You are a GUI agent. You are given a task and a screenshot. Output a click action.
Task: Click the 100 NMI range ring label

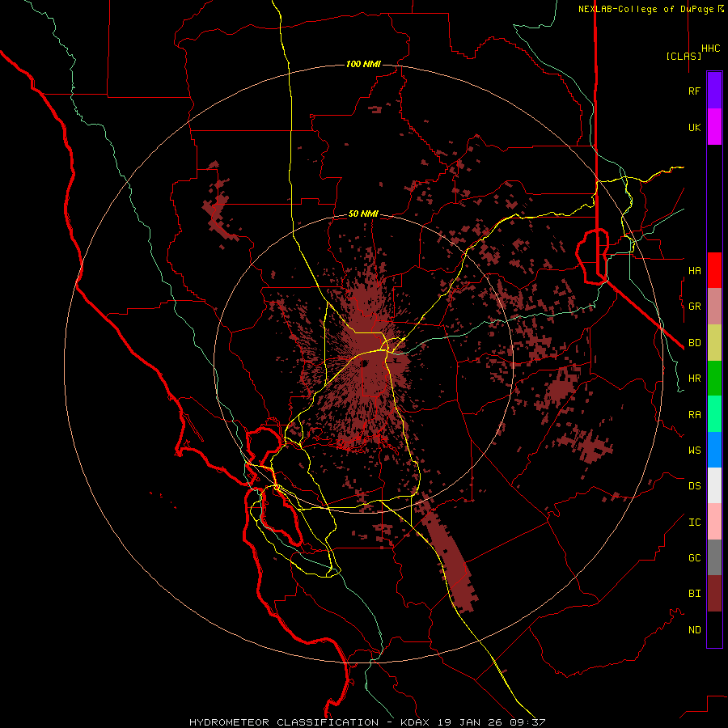click(x=363, y=64)
